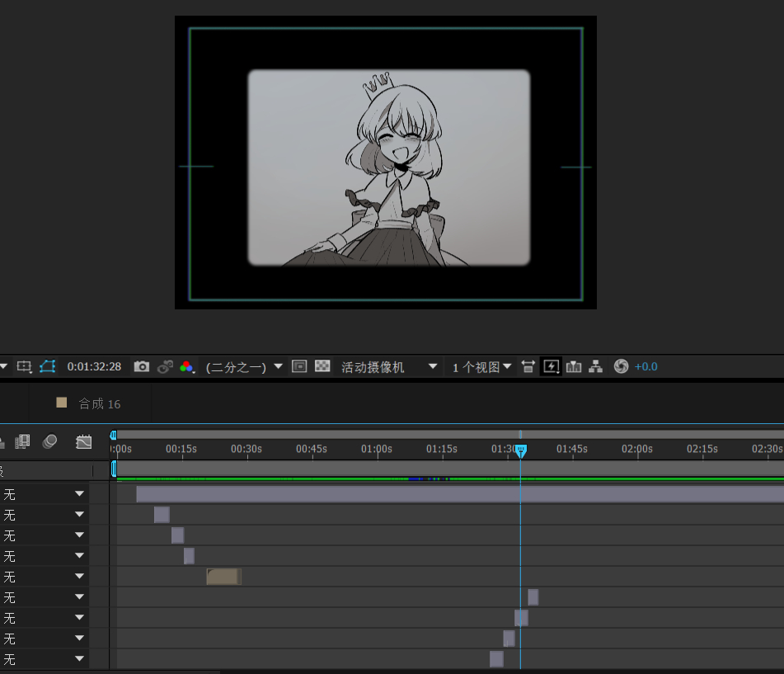Open the RGB channel display icon
Image resolution: width=784 pixels, height=674 pixels.
pos(187,366)
